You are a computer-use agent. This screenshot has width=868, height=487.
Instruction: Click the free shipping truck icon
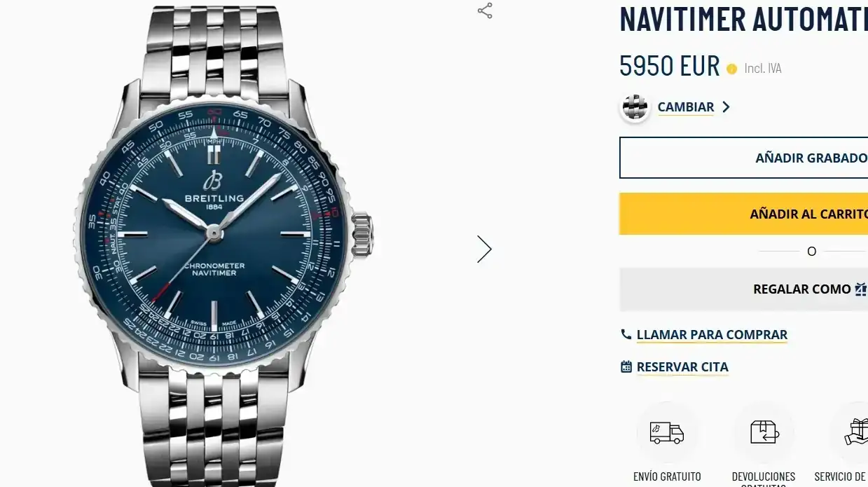(666, 432)
